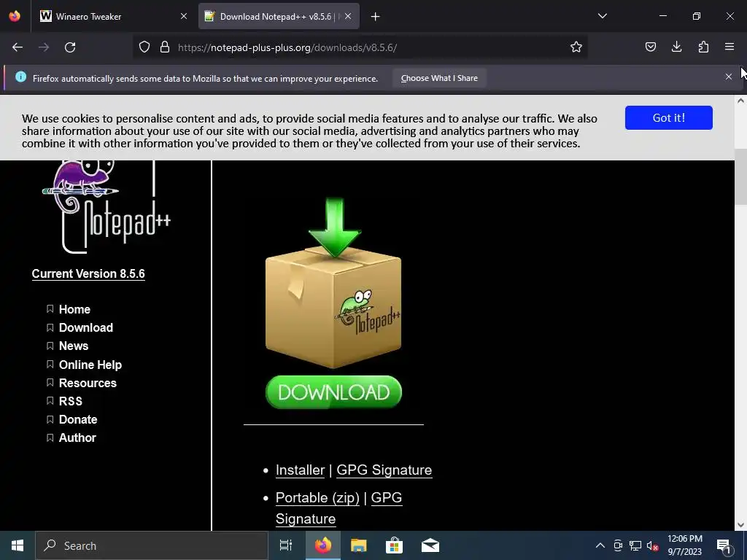Open the Download sidebar item
Screen dimensions: 747x560
tap(86, 327)
